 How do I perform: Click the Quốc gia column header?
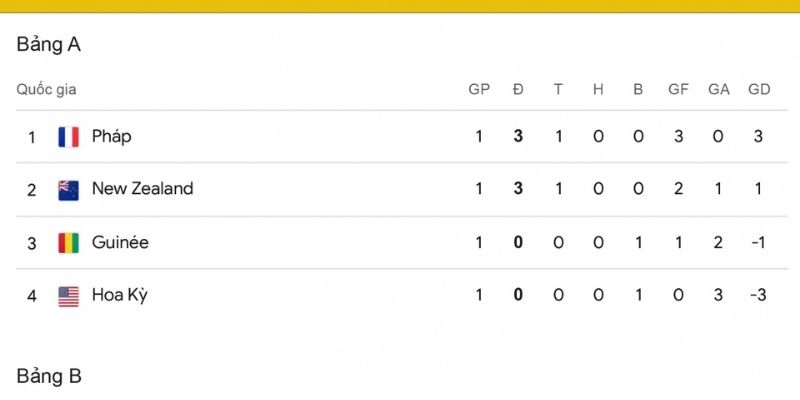tap(46, 90)
